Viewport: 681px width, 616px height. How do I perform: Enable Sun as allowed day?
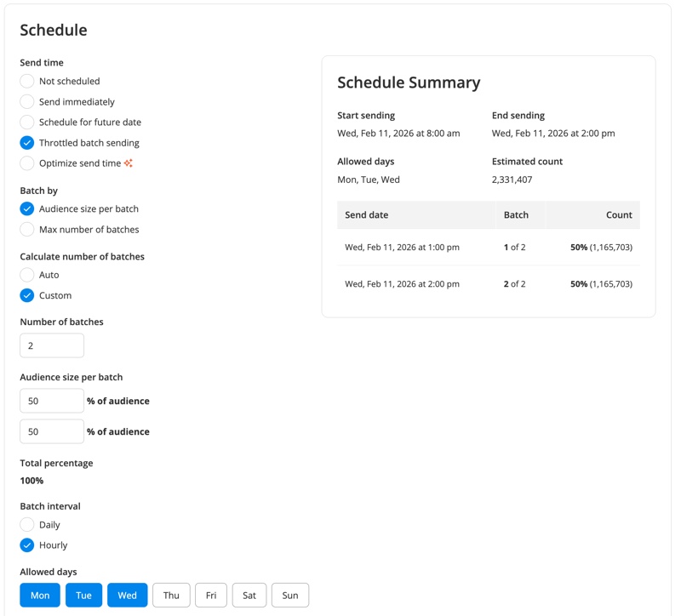(x=290, y=596)
